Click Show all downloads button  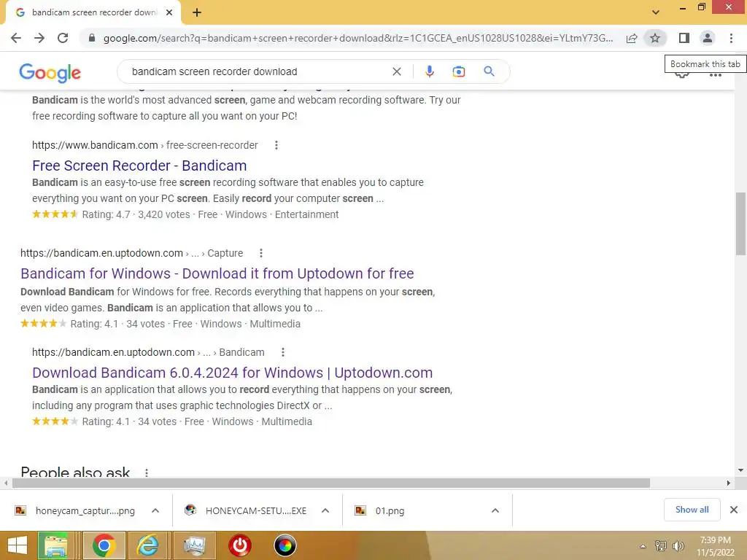pos(692,510)
